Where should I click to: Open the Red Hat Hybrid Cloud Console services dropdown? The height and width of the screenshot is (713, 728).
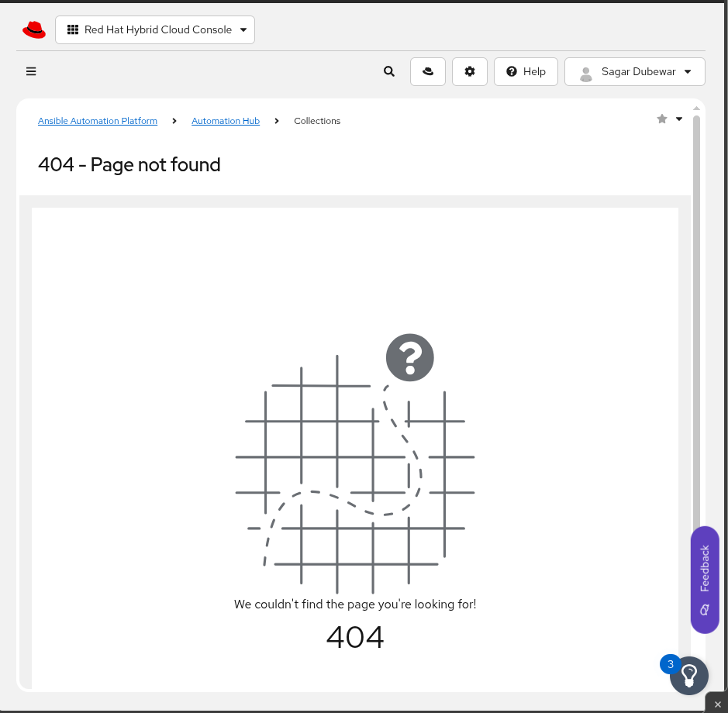point(155,29)
